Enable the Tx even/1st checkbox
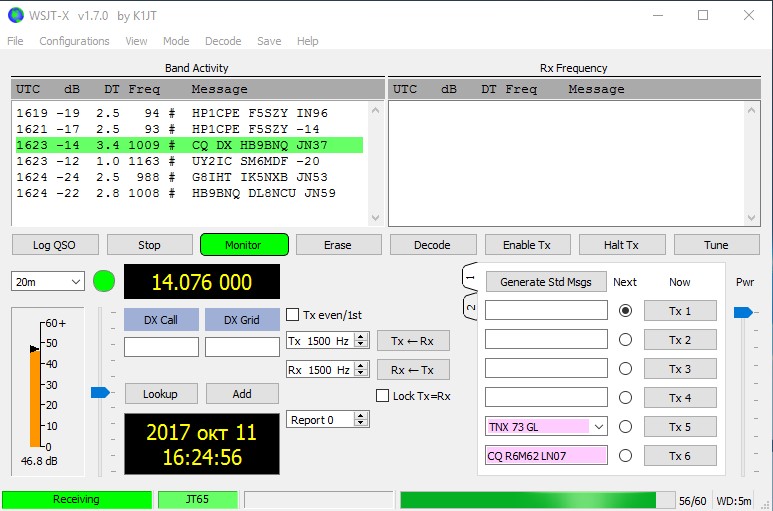The image size is (773, 511). (x=292, y=314)
